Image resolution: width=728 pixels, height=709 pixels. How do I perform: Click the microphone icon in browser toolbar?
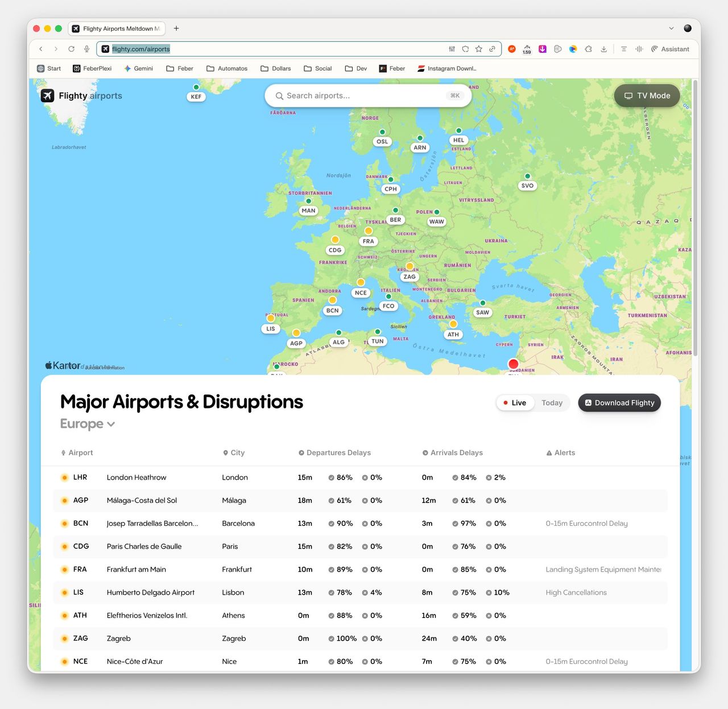(86, 49)
